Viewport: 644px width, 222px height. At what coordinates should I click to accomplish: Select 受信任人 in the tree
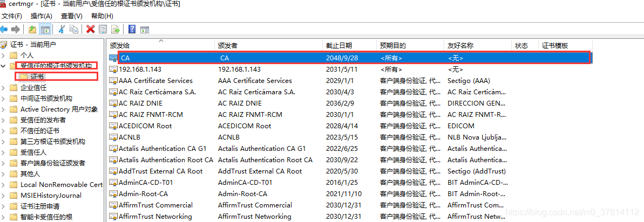(x=33, y=152)
